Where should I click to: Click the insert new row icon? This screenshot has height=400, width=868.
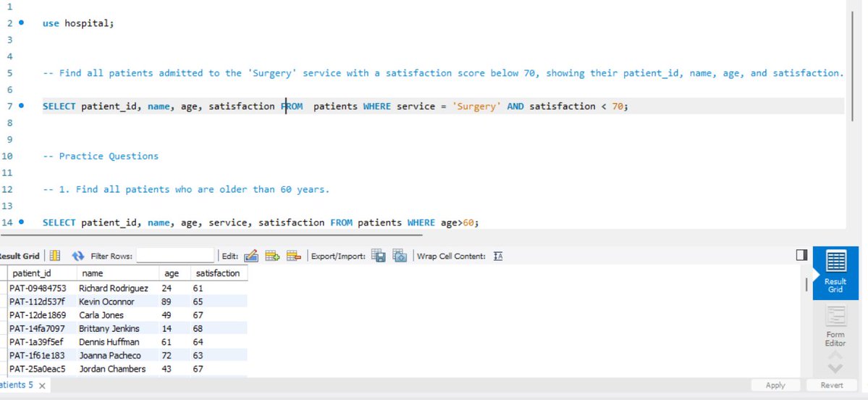point(272,255)
